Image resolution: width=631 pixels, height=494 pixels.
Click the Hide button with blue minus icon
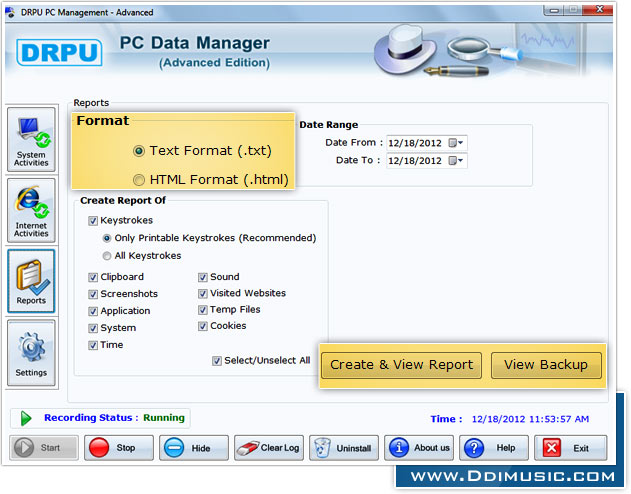194,448
